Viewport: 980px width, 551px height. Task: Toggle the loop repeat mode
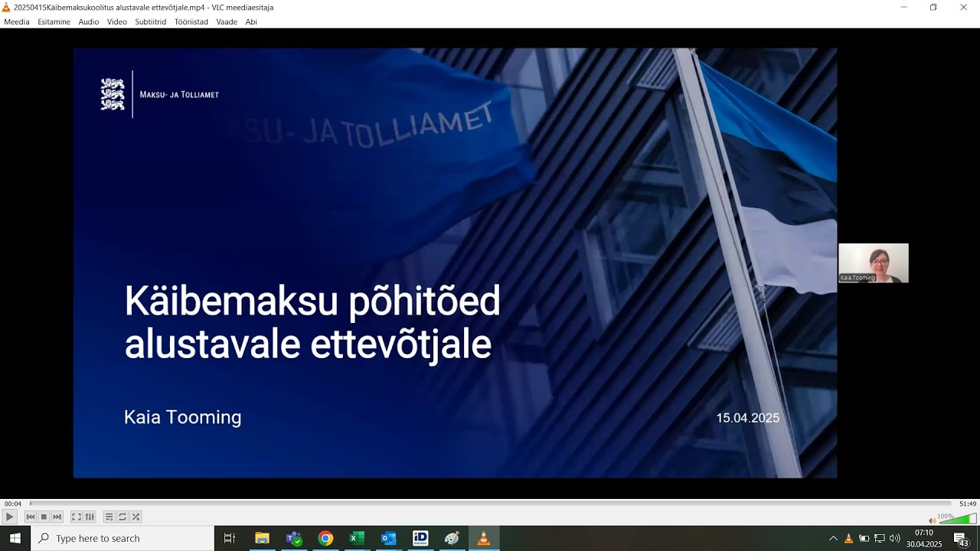pos(122,517)
